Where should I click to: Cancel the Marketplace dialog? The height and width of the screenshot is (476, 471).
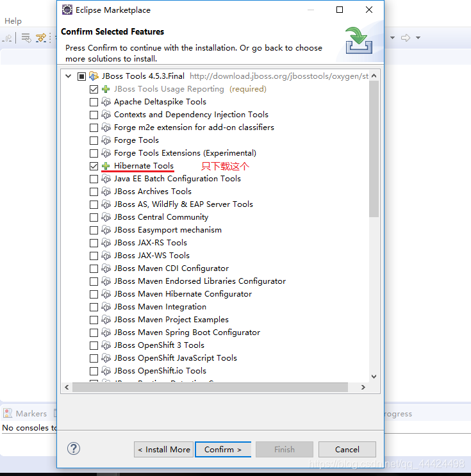click(347, 449)
